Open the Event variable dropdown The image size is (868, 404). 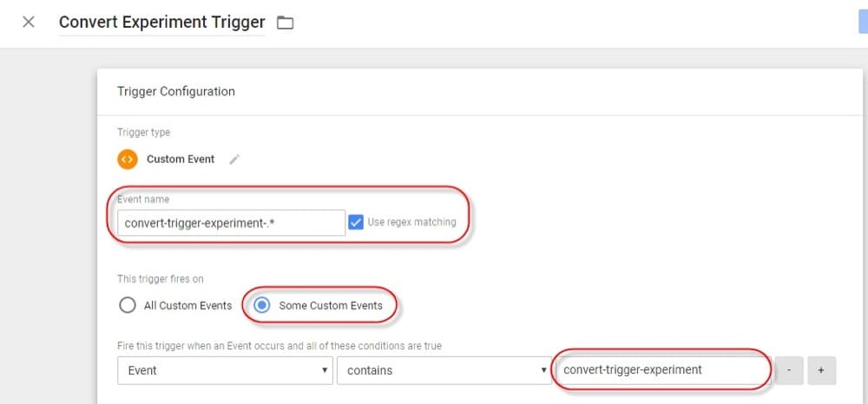pyautogui.click(x=225, y=370)
